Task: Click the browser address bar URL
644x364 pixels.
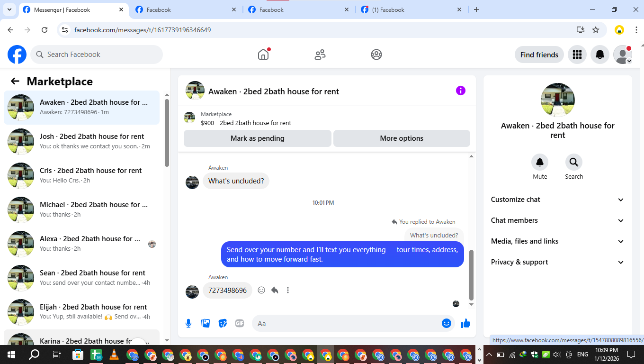Action: tap(143, 30)
